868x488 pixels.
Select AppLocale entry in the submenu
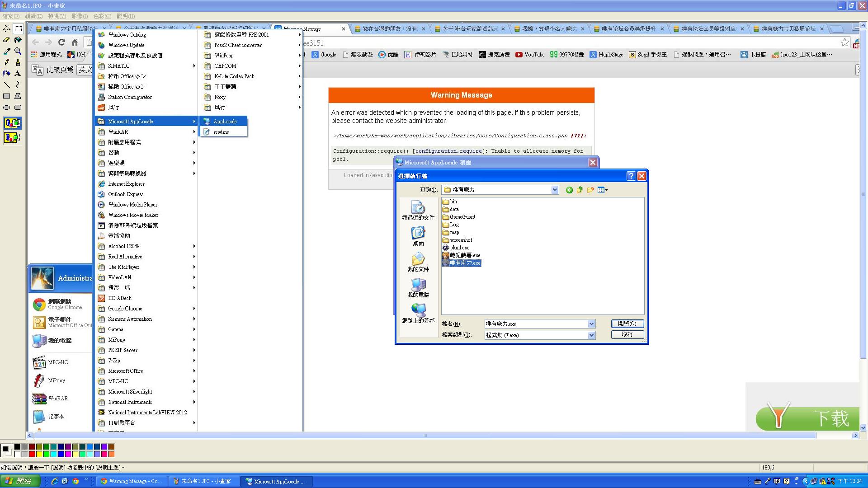point(224,122)
